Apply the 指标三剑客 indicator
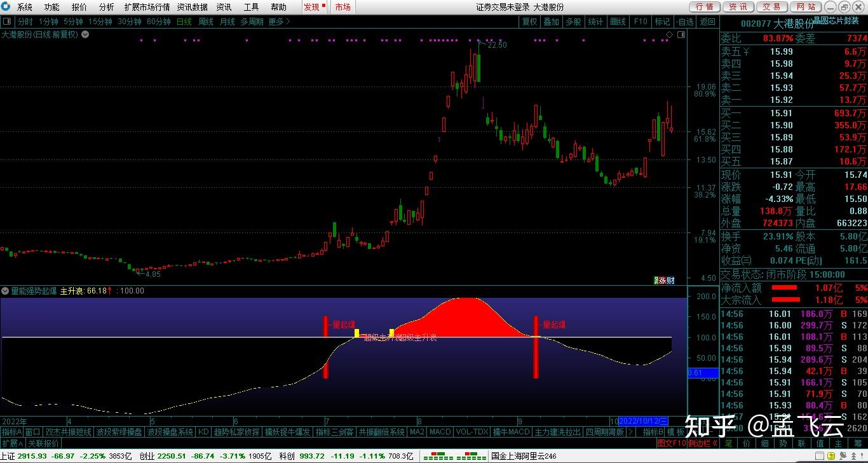The image size is (868, 463). click(335, 432)
